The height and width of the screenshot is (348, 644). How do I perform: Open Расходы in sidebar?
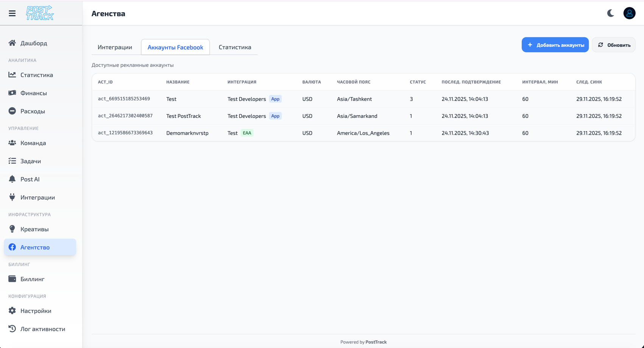pos(33,111)
